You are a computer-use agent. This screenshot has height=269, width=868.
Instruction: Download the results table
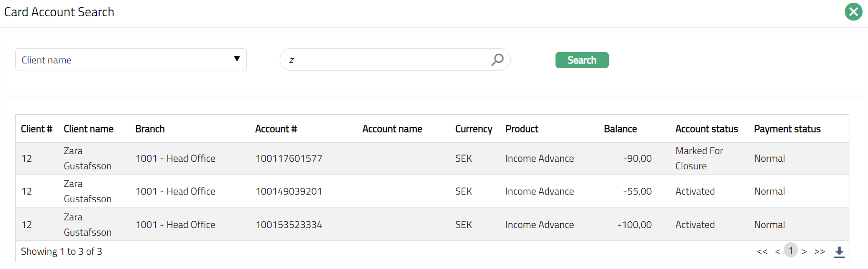839,252
